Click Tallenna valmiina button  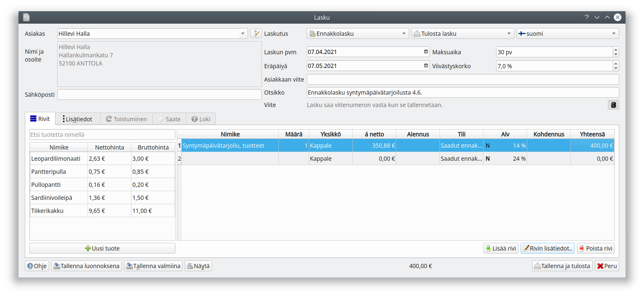click(x=153, y=266)
